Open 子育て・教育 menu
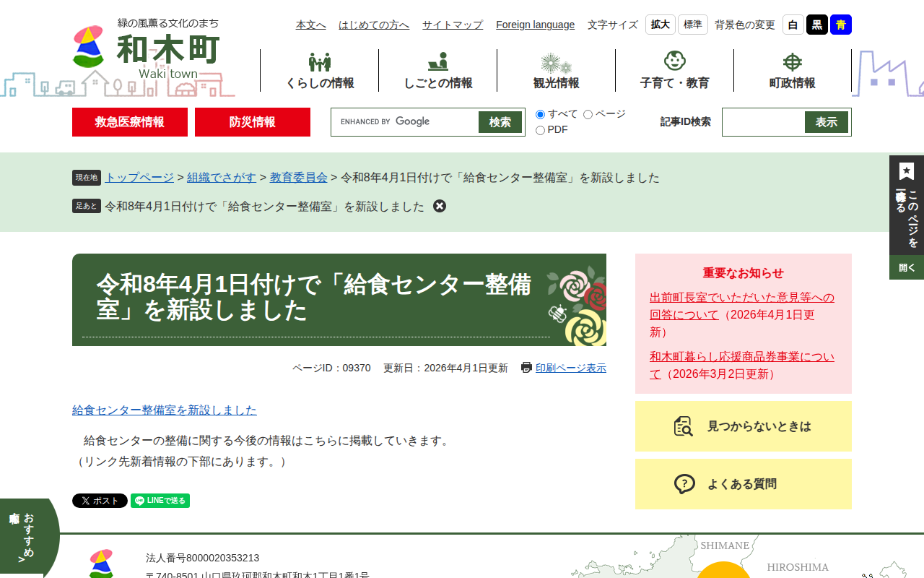Viewport: 924px width, 578px height. coord(675,71)
